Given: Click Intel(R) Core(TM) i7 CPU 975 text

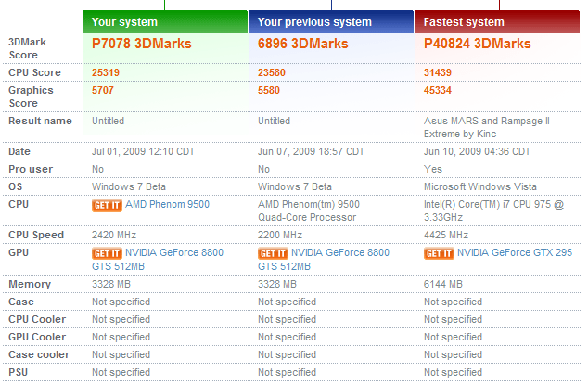Looking at the screenshot, I should [494, 211].
